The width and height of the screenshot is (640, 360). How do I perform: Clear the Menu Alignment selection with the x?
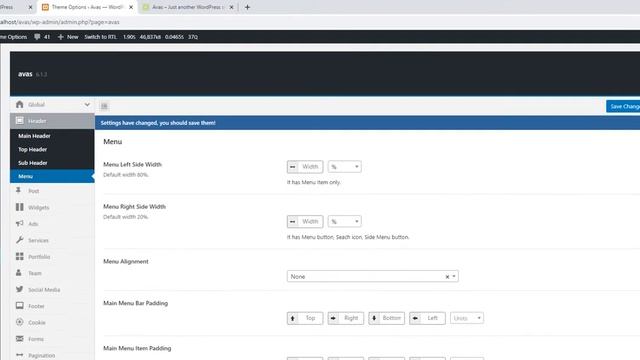tap(447, 277)
